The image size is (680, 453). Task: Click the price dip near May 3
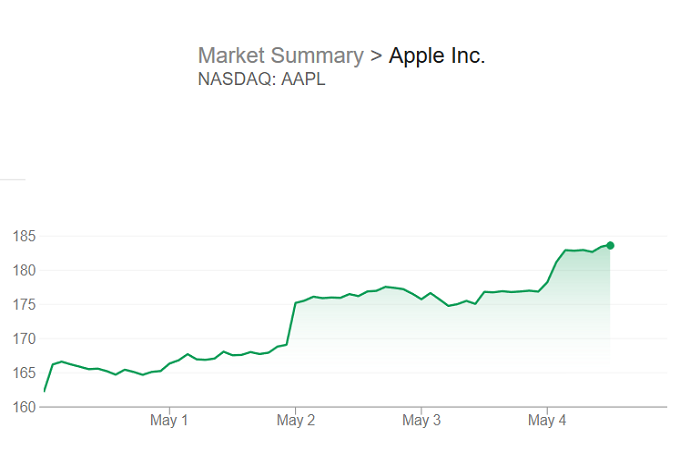pos(448,305)
